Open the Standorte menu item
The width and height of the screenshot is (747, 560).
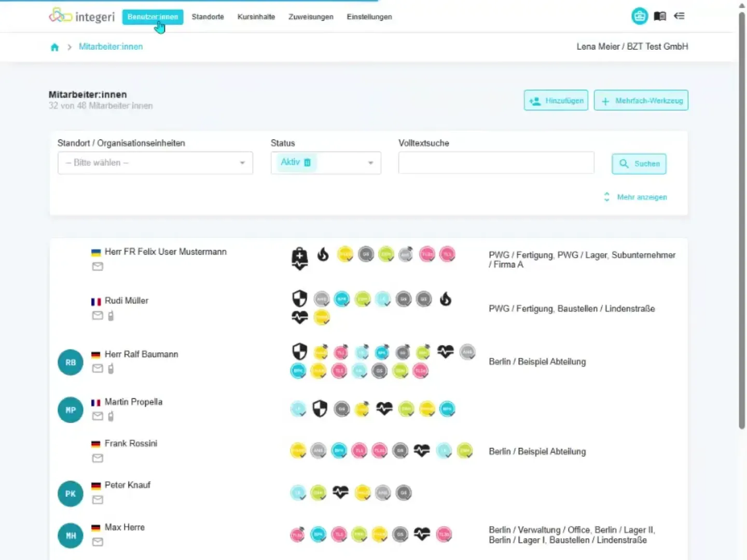coord(208,17)
